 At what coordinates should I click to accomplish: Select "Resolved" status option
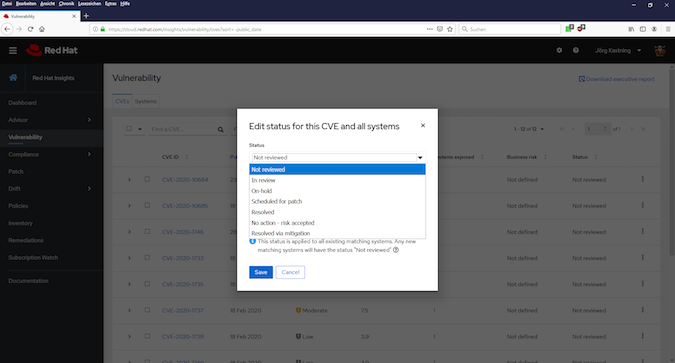(x=338, y=212)
